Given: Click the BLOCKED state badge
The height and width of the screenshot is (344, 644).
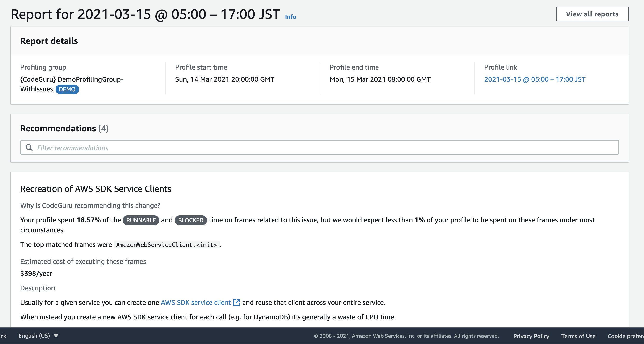Looking at the screenshot, I should [x=190, y=220].
